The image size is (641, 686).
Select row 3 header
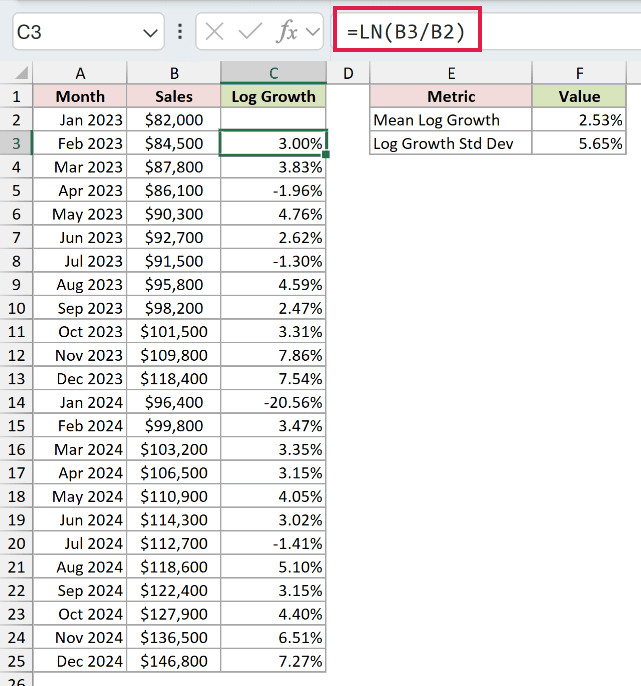point(16,143)
